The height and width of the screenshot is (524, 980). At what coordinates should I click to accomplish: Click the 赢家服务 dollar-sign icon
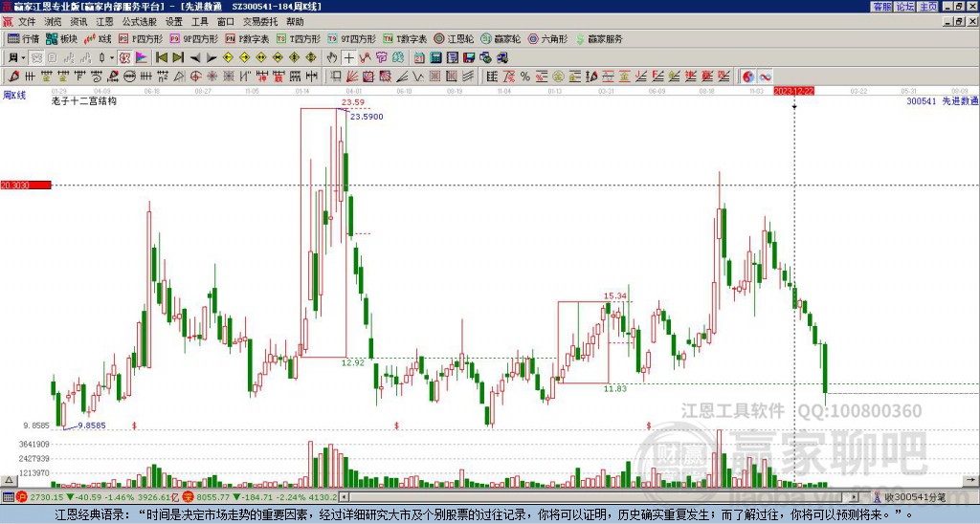coord(582,39)
